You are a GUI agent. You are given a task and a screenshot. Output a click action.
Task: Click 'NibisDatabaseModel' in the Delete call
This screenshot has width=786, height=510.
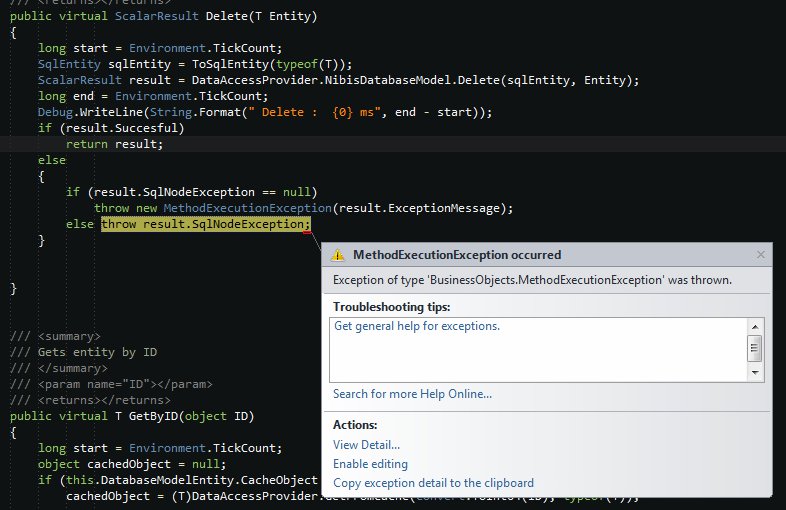point(387,80)
